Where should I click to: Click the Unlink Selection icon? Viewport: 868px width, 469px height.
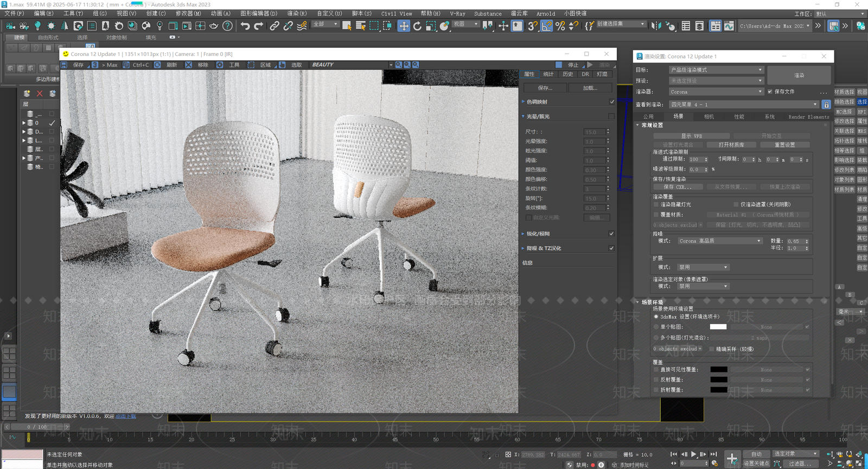pos(288,25)
